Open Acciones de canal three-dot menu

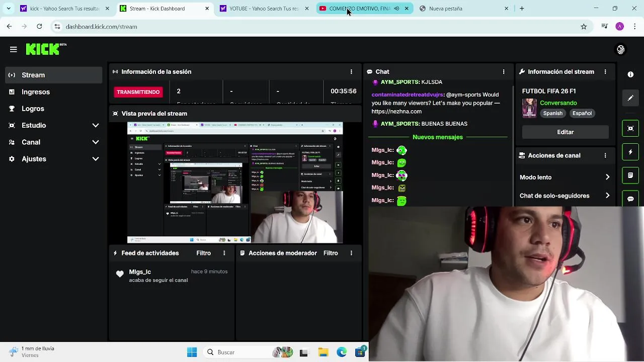(605, 156)
